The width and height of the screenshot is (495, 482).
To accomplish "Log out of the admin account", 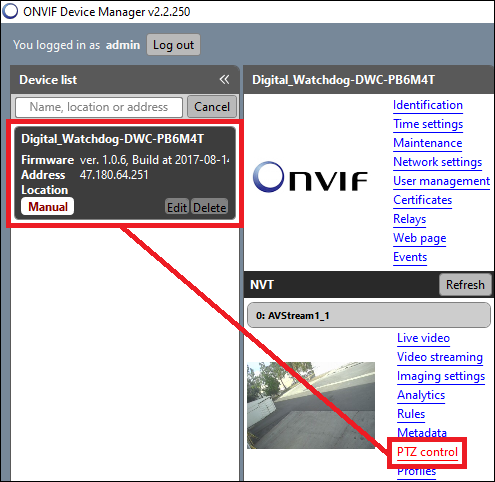I will click(173, 45).
